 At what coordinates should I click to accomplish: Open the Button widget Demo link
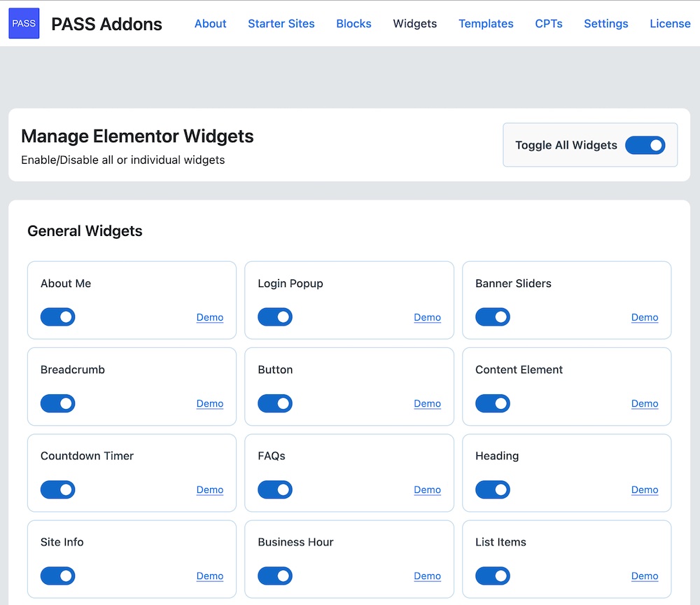427,403
